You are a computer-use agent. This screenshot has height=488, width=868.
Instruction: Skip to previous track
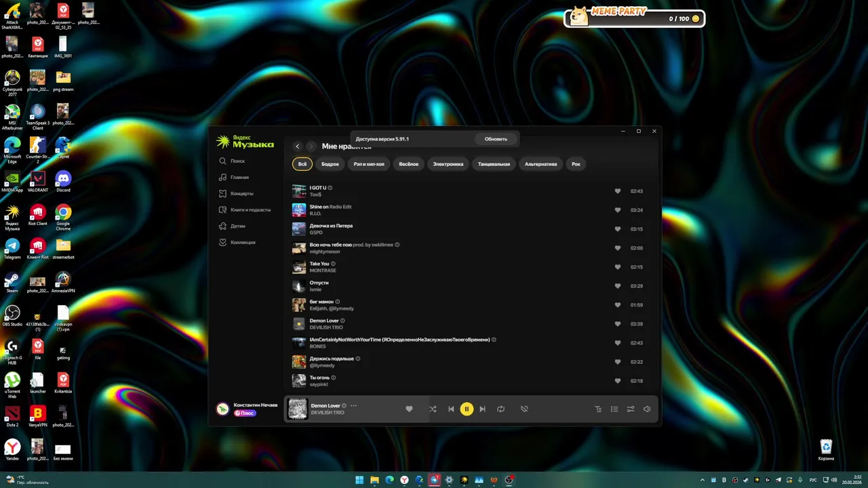click(451, 409)
